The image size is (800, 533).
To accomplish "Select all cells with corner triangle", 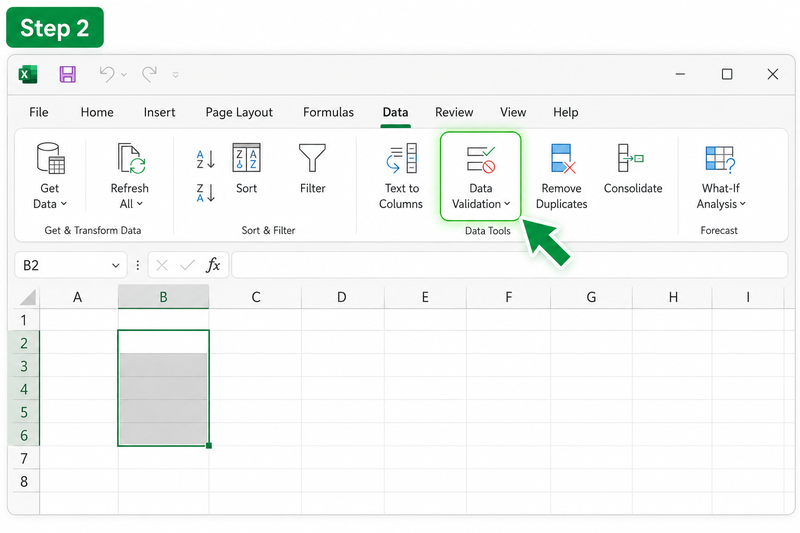I will (28, 297).
